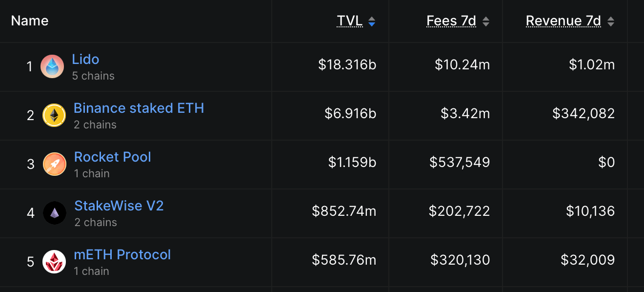Open the StakeWise V2 page
The height and width of the screenshot is (292, 644).
coord(119,206)
